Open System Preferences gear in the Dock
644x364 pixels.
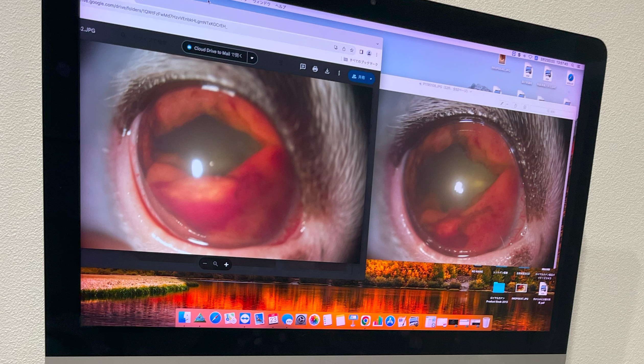301,320
